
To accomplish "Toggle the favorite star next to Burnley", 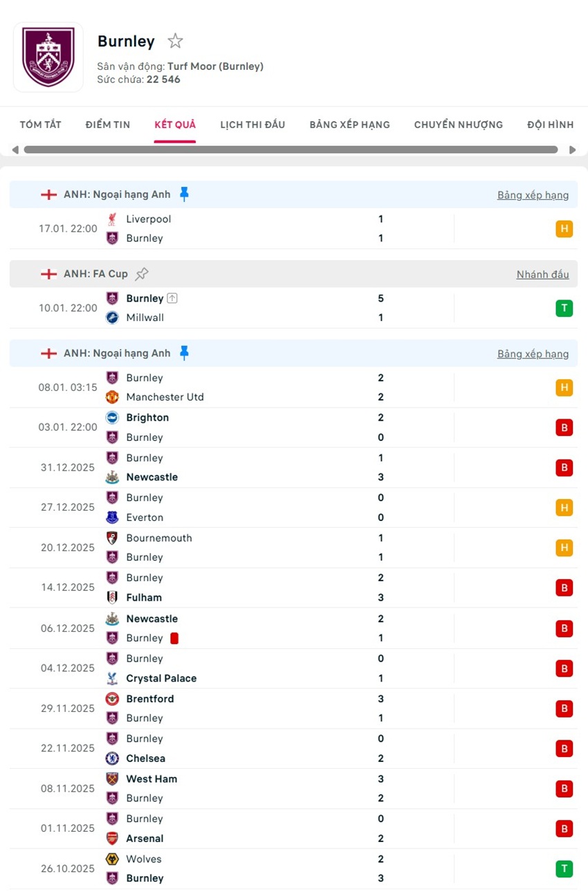I will click(x=175, y=42).
